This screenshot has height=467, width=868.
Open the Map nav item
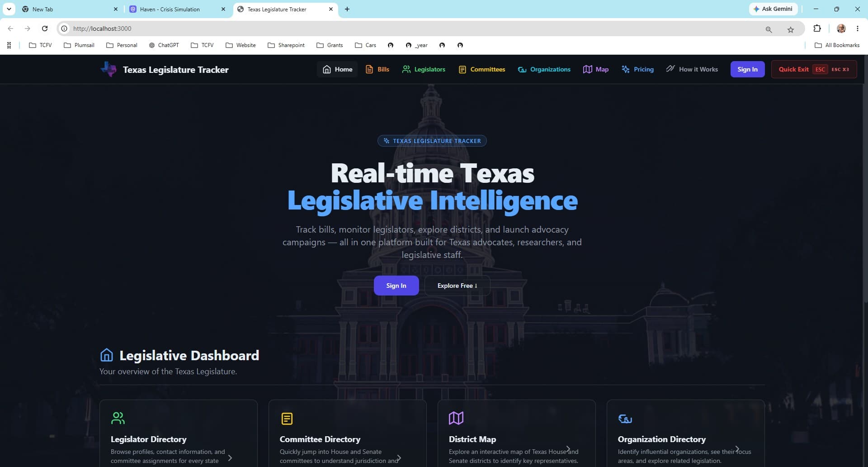596,69
